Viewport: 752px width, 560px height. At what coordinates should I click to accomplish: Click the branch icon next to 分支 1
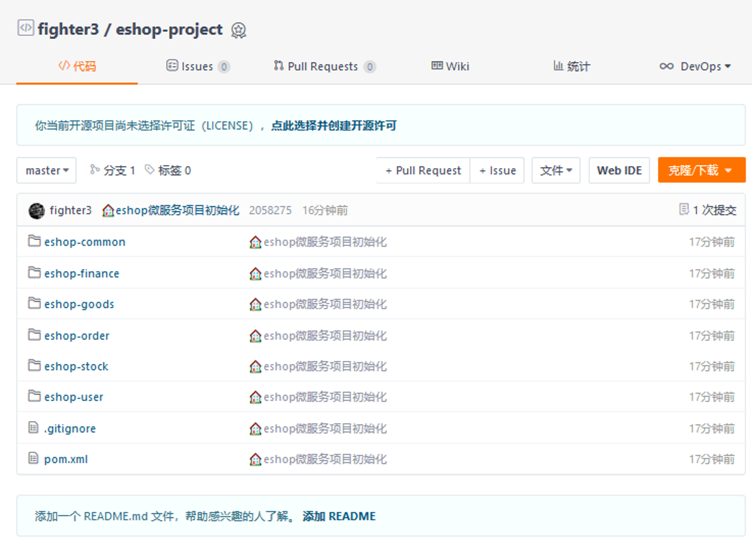coord(94,170)
